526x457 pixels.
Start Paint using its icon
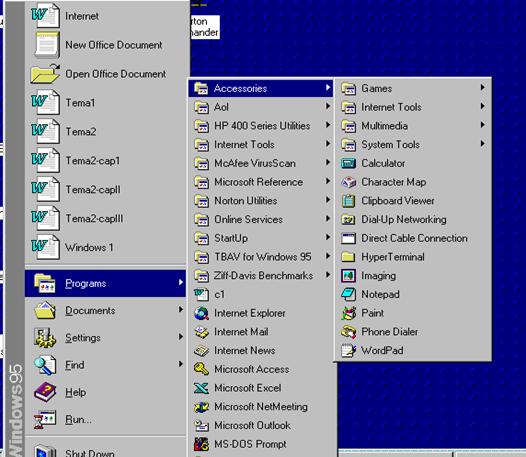click(348, 313)
